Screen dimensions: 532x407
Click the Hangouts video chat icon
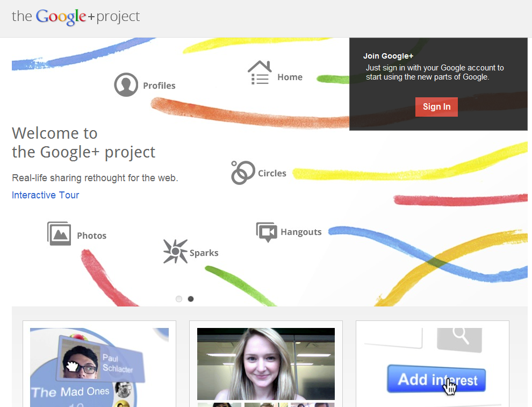tap(267, 232)
